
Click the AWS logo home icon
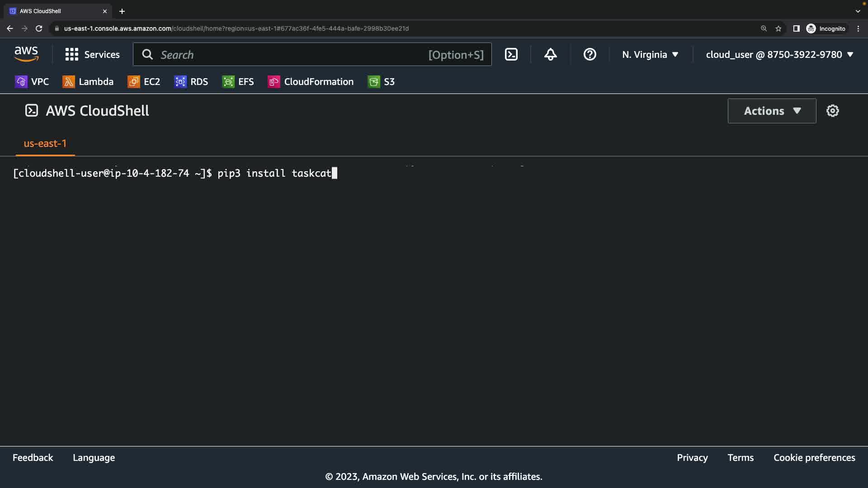pyautogui.click(x=26, y=54)
